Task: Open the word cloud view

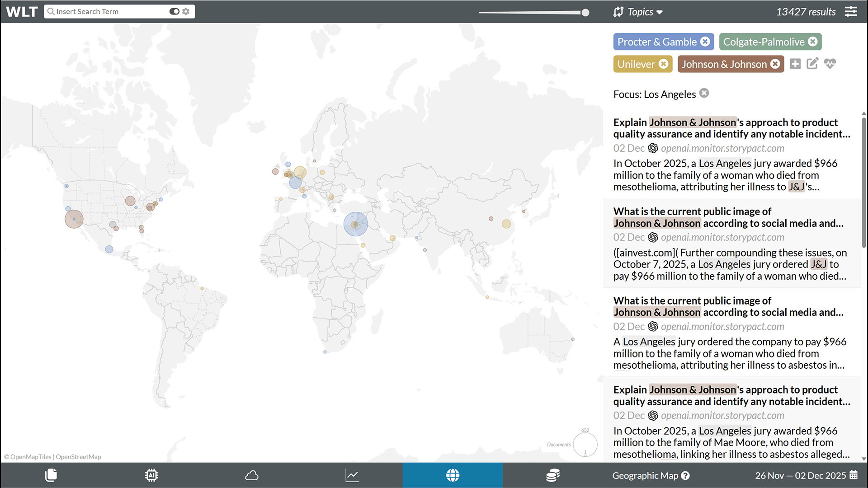Action: coord(252,475)
